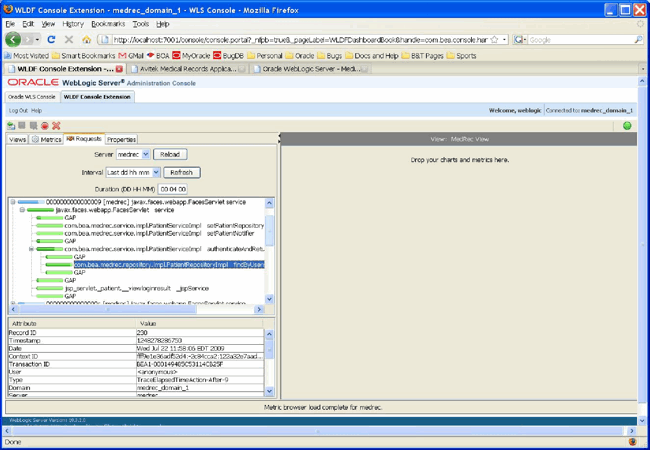Click the medrec_domain_1 domain value
The image size is (650, 450).
point(200,388)
